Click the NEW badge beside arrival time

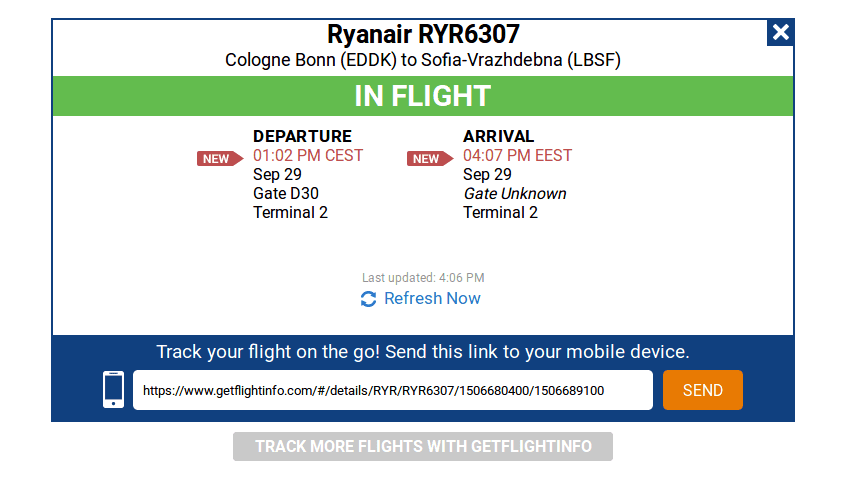pos(429,158)
